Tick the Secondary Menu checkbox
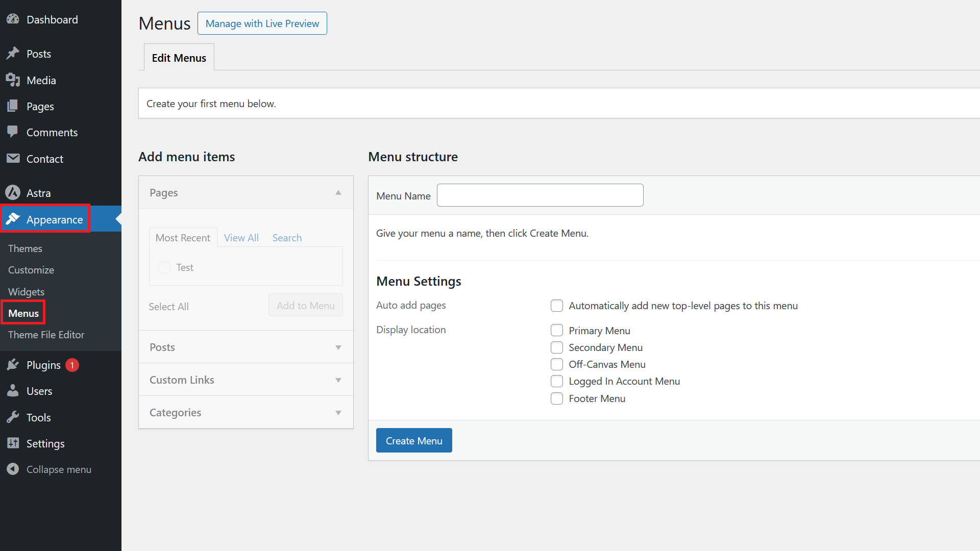 point(557,347)
